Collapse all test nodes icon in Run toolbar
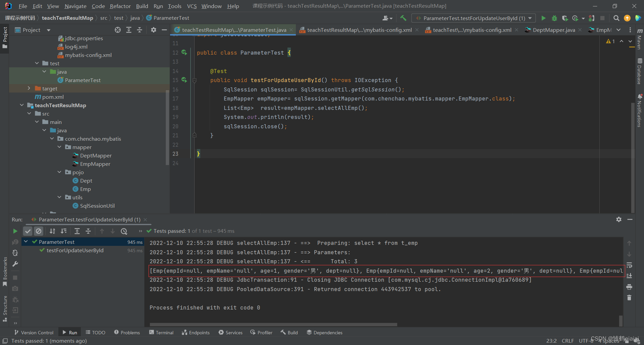 pos(88,231)
